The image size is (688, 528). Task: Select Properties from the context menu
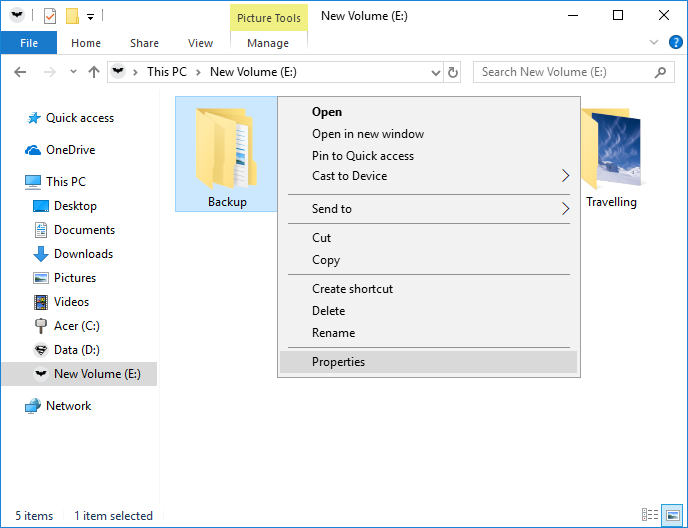pos(338,362)
